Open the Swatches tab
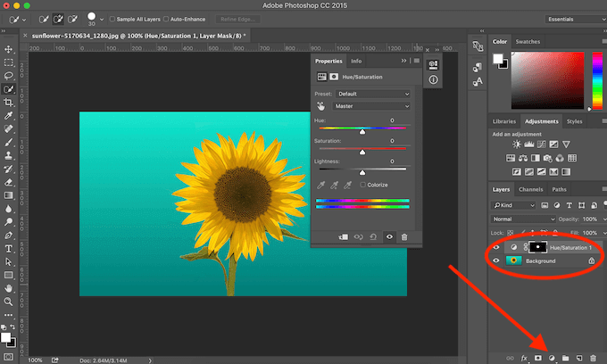This screenshot has width=607, height=364. point(529,41)
